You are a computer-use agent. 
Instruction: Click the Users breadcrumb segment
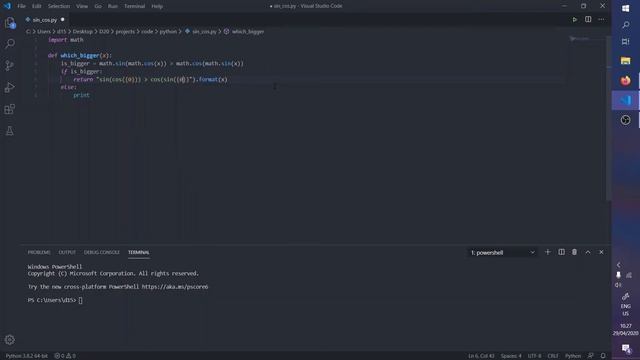click(x=44, y=31)
